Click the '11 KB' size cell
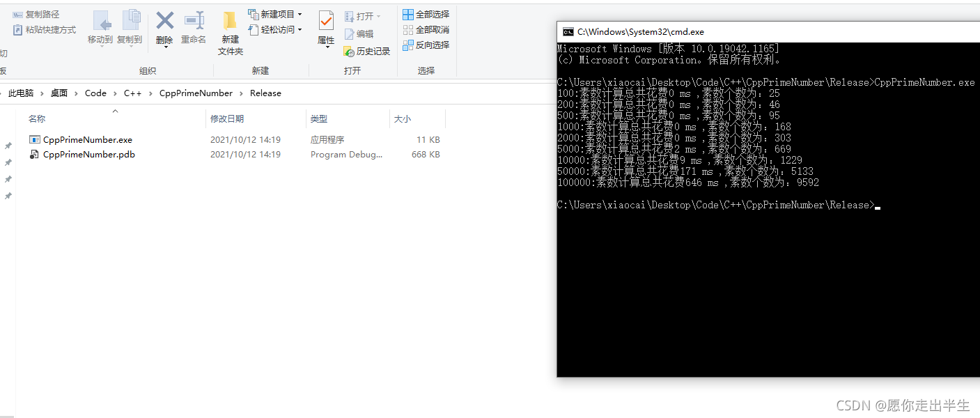The image size is (980, 418). [x=428, y=139]
